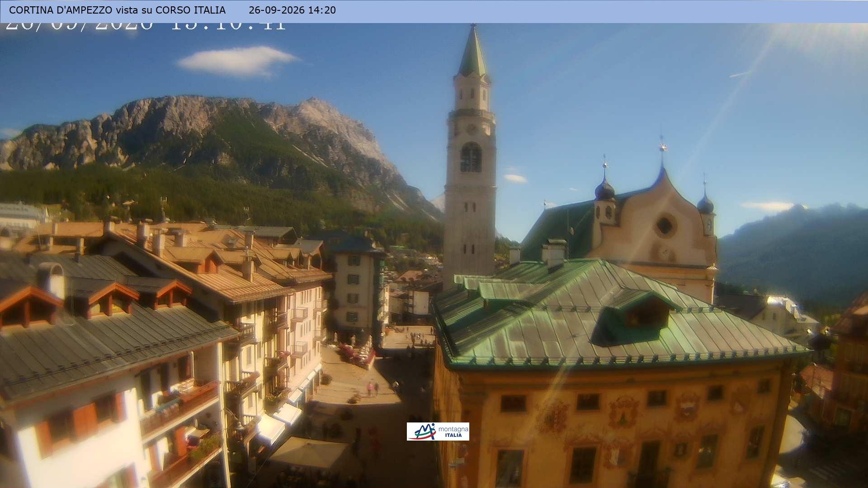Click the Montagna Italia logo
This screenshot has width=868, height=488.
click(x=438, y=432)
